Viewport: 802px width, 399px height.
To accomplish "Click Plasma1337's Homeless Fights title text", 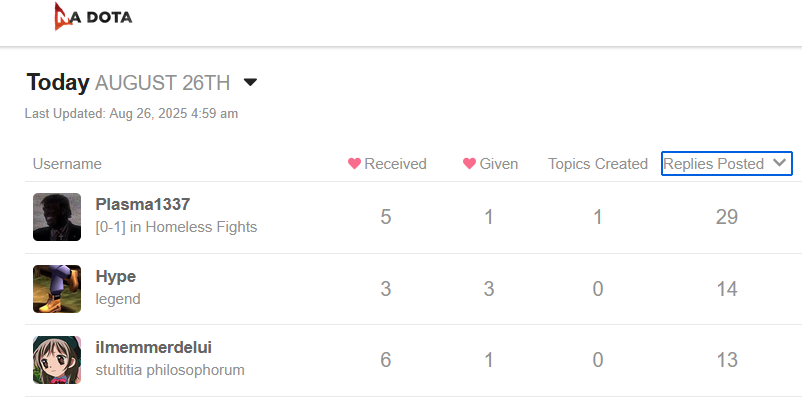I will pyautogui.click(x=176, y=227).
